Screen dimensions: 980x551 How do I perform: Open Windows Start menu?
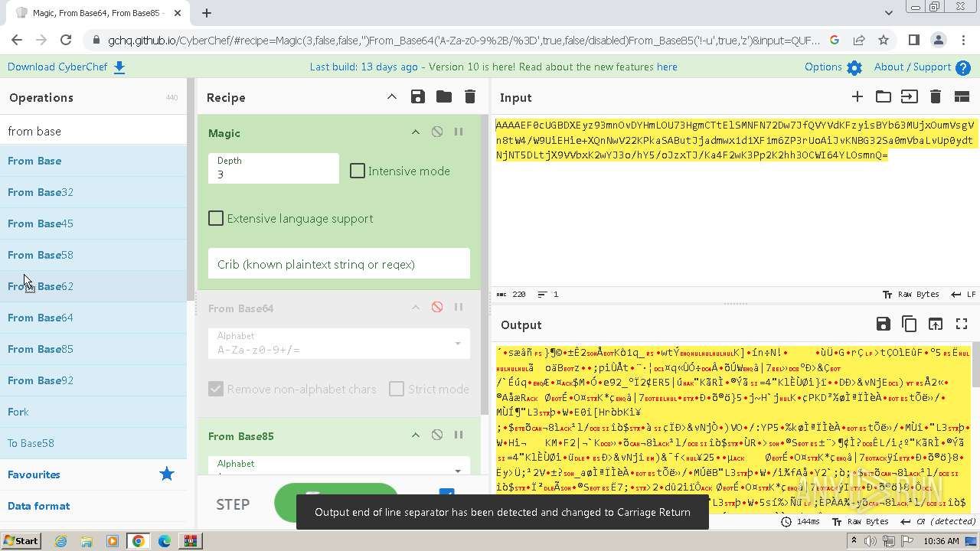pos(21,540)
